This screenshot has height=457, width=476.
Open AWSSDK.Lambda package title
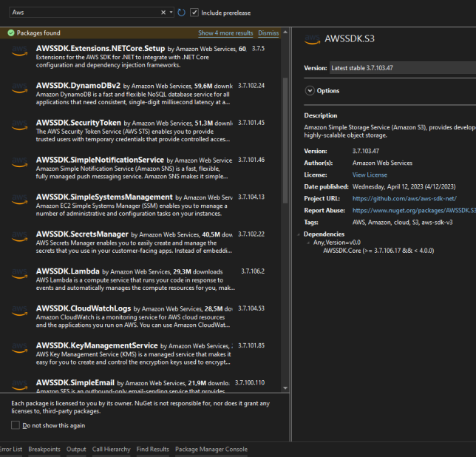point(68,271)
